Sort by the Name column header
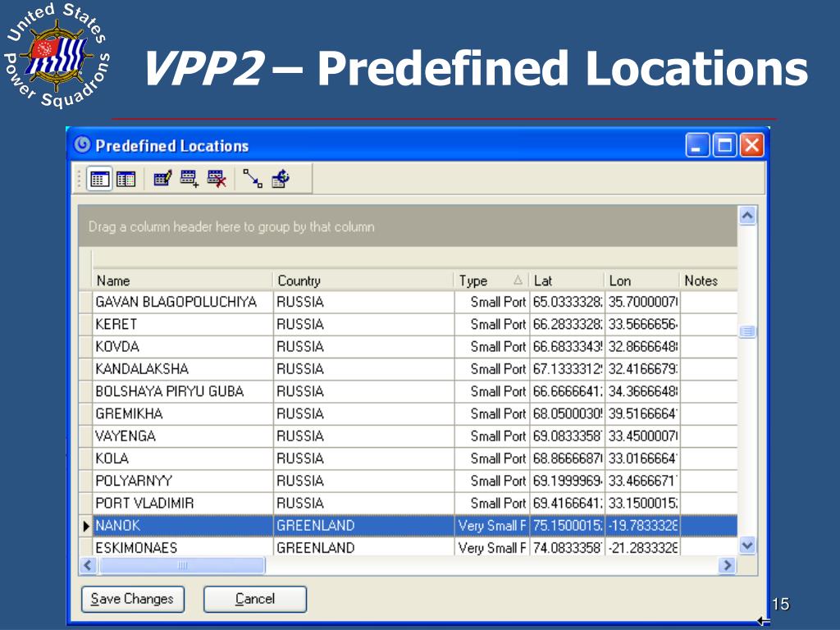Image resolution: width=840 pixels, height=630 pixels. 183,281
